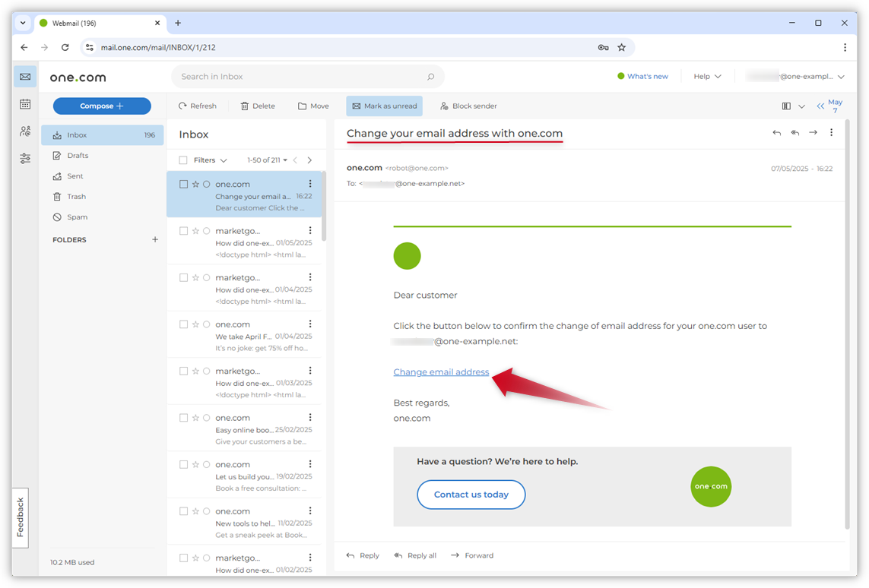Screen dimensions: 869x588
Task: Open the Settings sliders icon in left rail
Action: pyautogui.click(x=25, y=158)
